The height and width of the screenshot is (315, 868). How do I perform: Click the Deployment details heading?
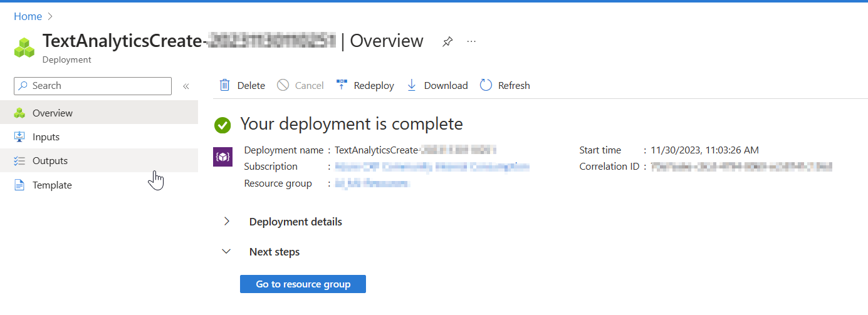296,222
